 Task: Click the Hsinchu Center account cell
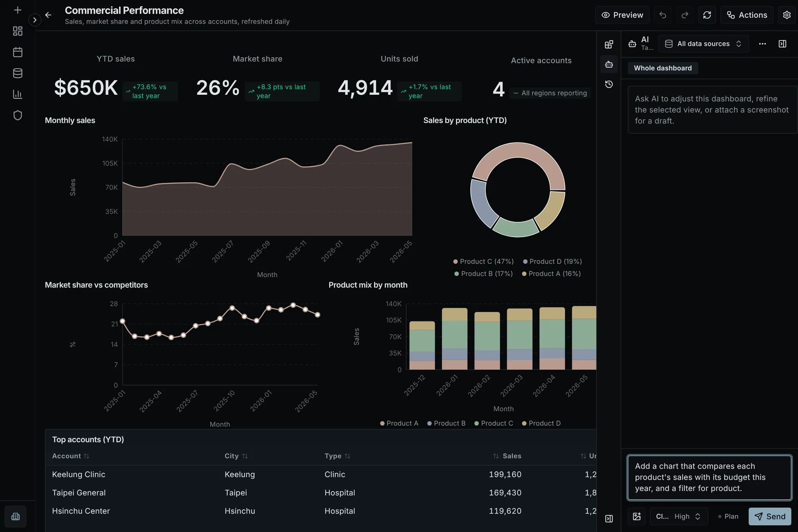[81, 511]
